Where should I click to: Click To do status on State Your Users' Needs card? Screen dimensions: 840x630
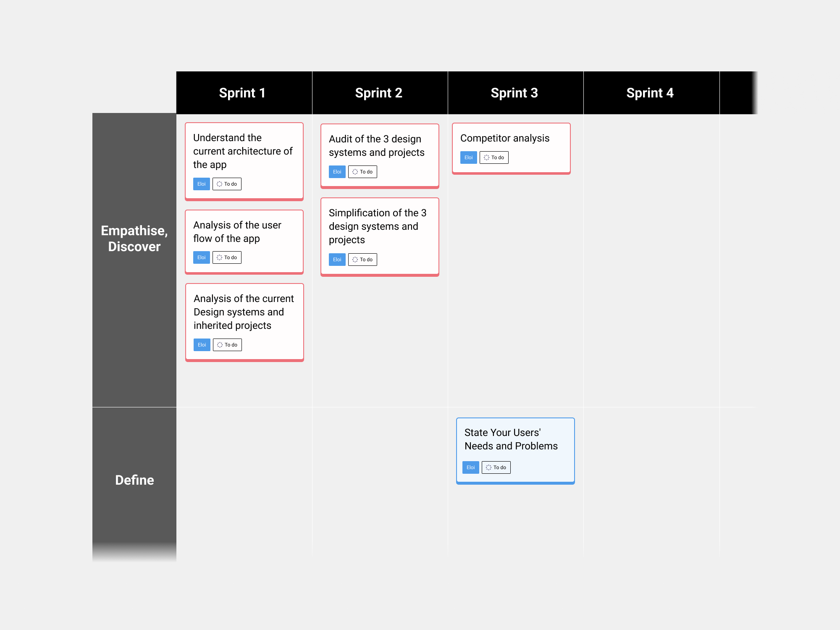496,467
